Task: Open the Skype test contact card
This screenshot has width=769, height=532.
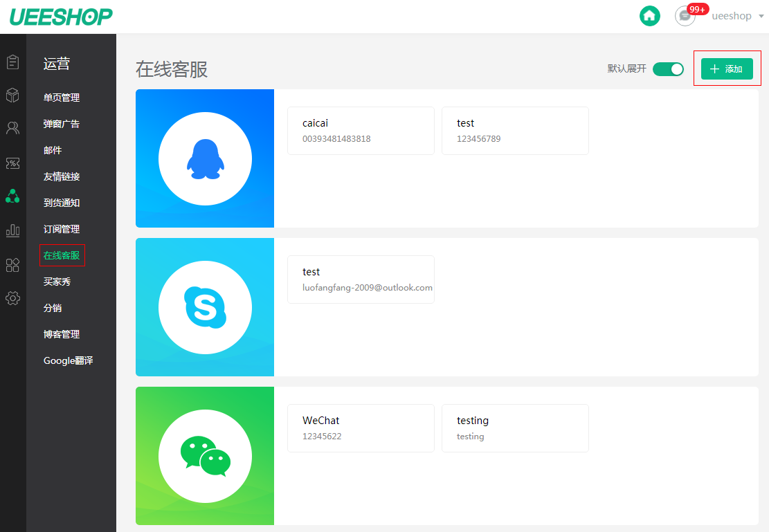Action: [x=361, y=279]
